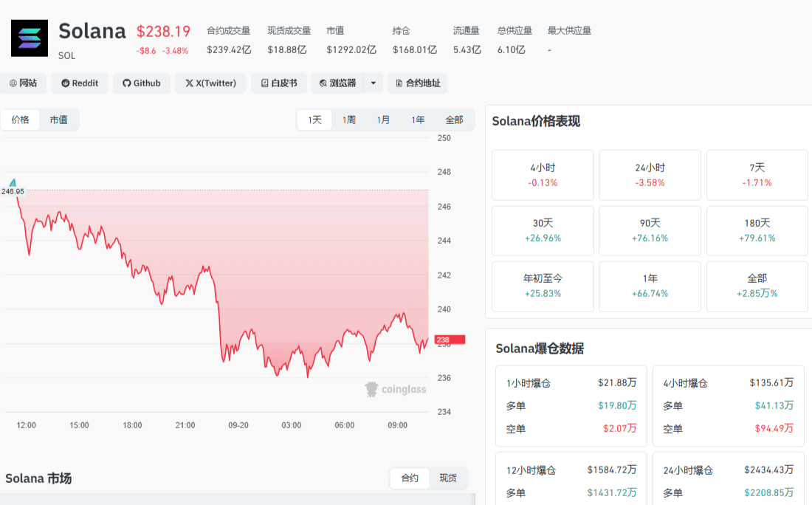Click the -3.48% change value
812x505 pixels.
pos(175,51)
